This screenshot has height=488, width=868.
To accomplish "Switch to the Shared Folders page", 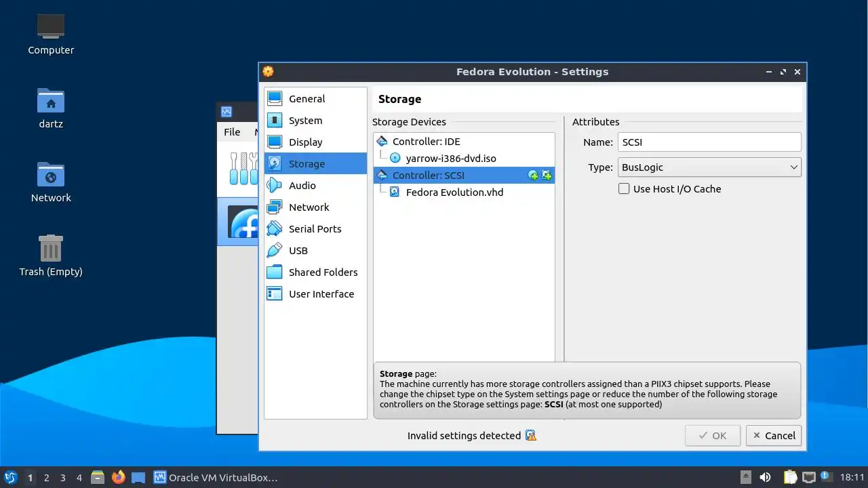I will point(315,272).
